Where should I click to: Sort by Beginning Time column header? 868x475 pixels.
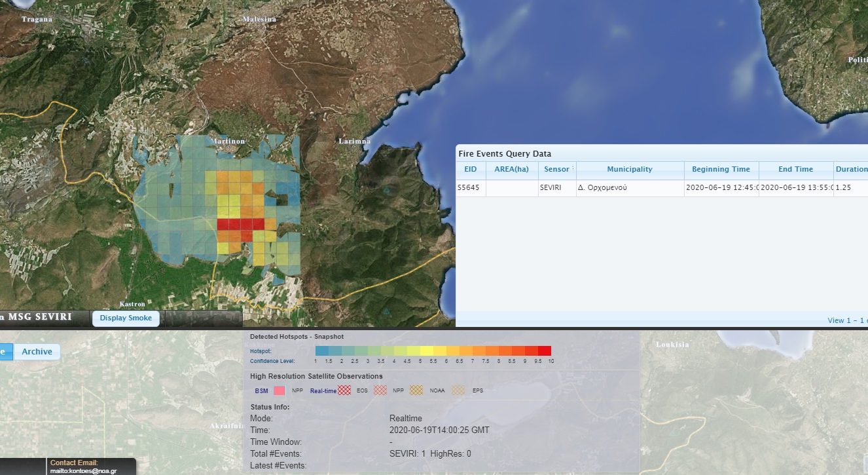pyautogui.click(x=721, y=169)
